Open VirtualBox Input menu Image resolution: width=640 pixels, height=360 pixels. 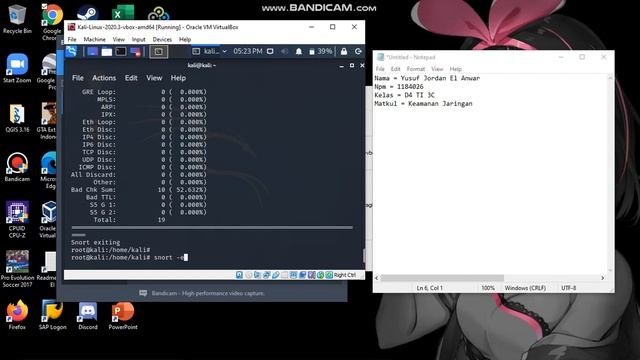[x=138, y=39]
